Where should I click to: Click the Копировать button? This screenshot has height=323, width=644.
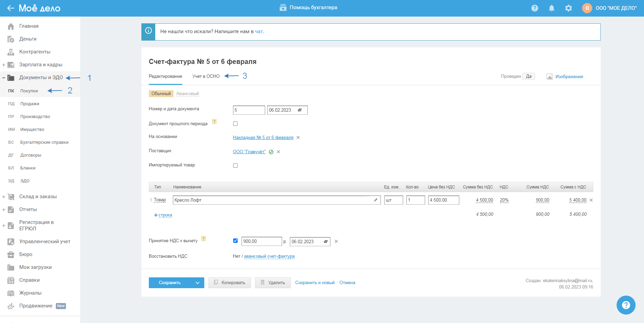pyautogui.click(x=229, y=283)
